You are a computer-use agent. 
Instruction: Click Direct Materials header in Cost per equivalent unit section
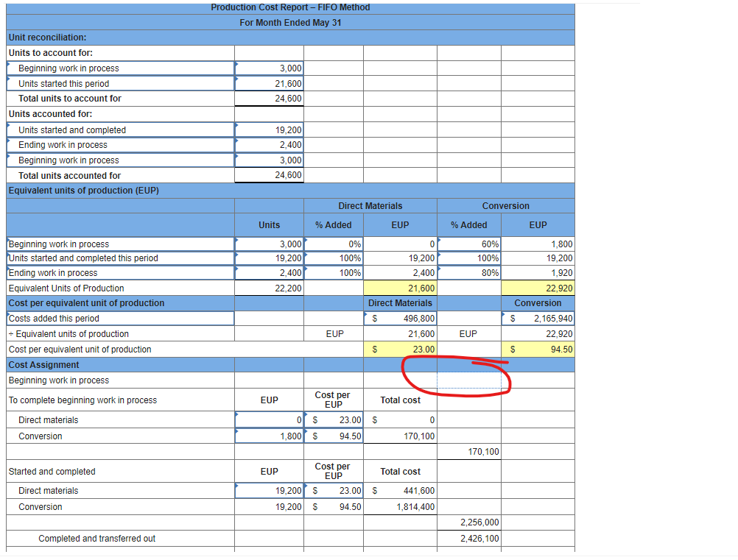point(400,303)
